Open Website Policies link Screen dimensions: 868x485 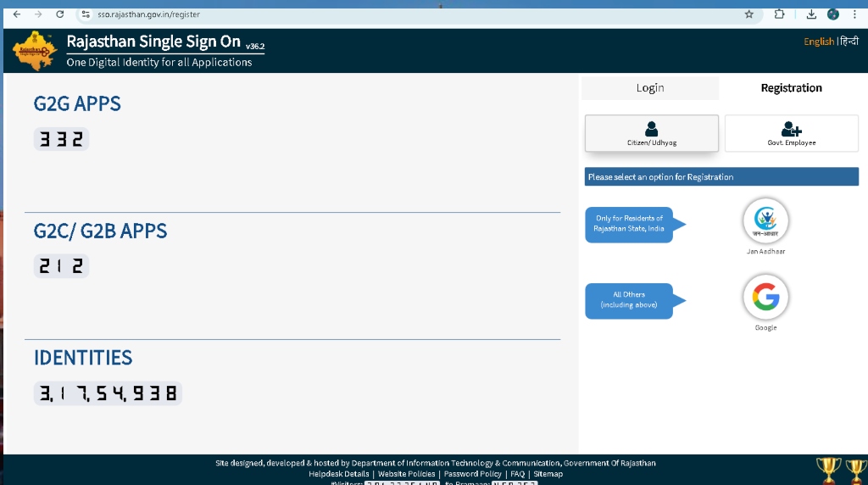pos(406,474)
